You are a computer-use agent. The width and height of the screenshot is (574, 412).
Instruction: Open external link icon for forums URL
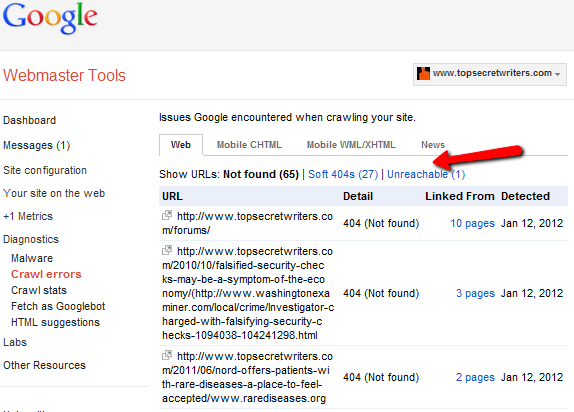[x=167, y=215]
